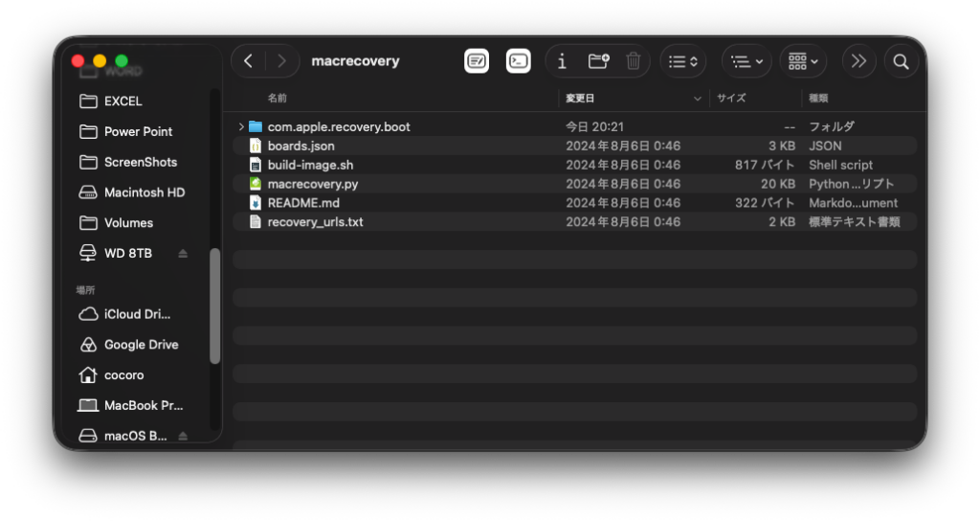Create a new folder with toolbar icon

tap(598, 60)
